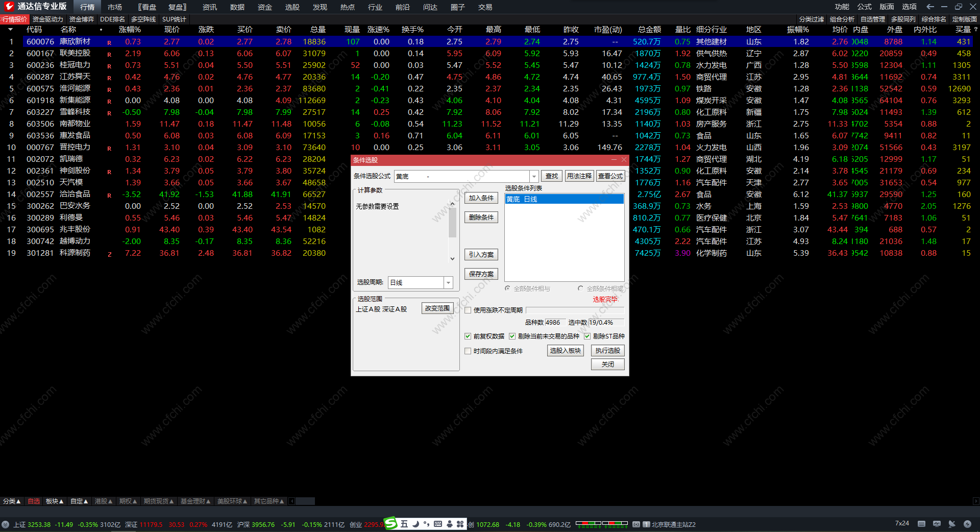The height and width of the screenshot is (532, 980).
Task: Click the Sogou input method S icon
Action: pyautogui.click(x=390, y=523)
